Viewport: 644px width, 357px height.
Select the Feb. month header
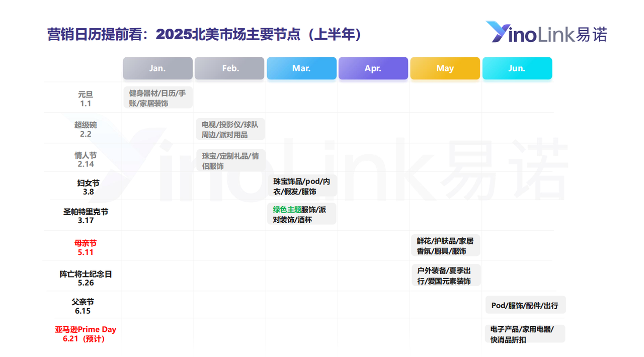click(x=230, y=68)
